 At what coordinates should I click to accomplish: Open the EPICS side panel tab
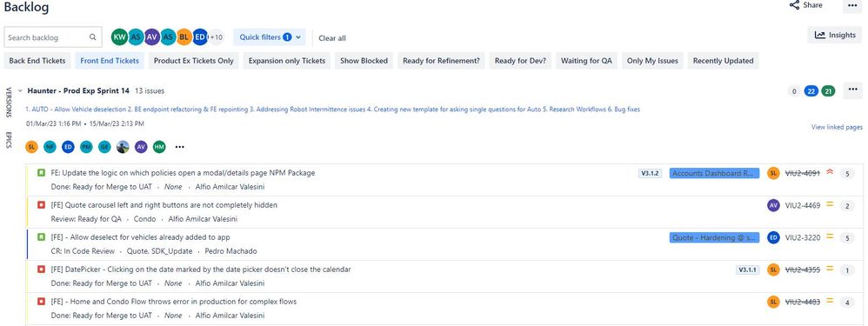[x=9, y=139]
